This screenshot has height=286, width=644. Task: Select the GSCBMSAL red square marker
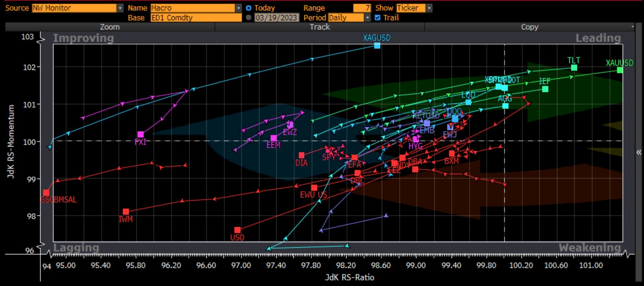[46, 192]
